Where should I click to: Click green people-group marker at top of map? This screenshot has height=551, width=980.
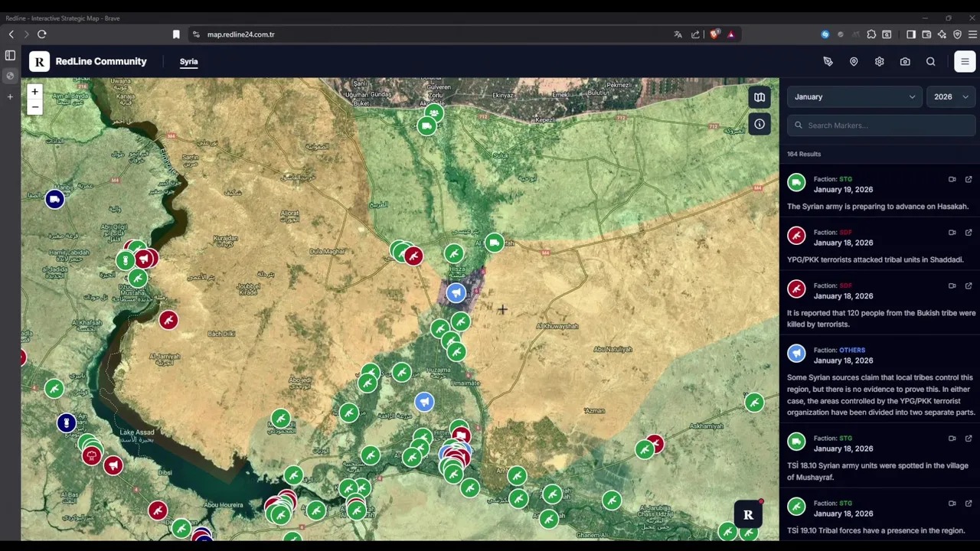433,112
